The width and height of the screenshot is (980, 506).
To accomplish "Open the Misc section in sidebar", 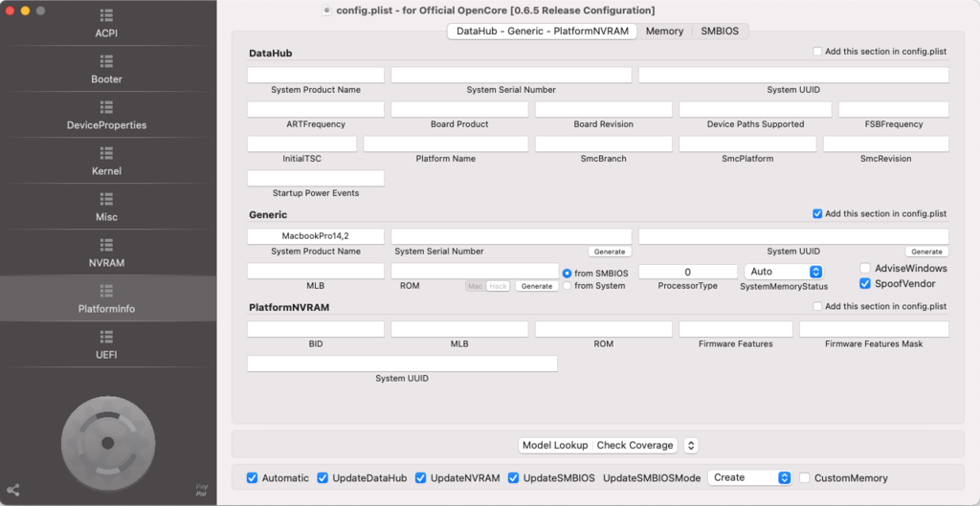I will [x=106, y=208].
